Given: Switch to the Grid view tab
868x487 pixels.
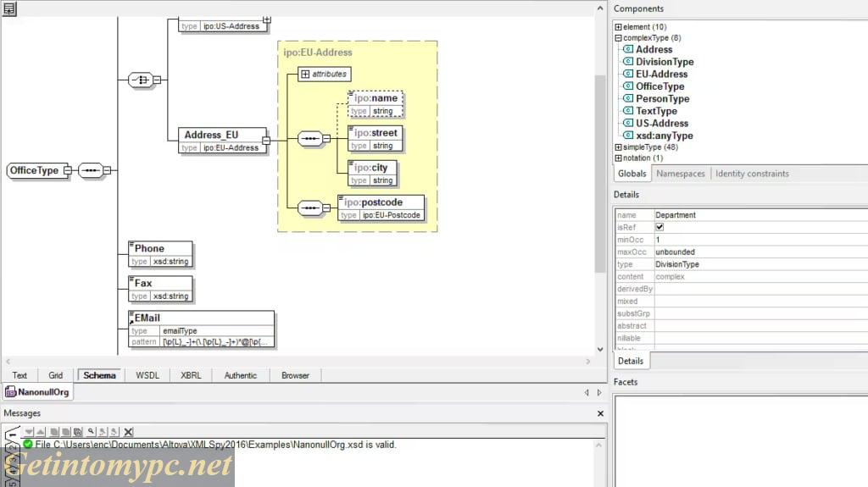Looking at the screenshot, I should tap(55, 375).
